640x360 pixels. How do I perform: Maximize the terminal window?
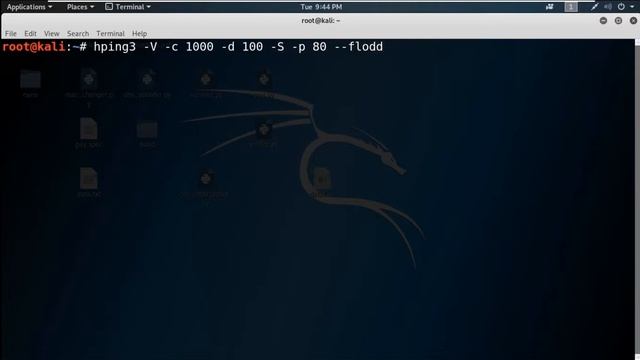(x=618, y=20)
